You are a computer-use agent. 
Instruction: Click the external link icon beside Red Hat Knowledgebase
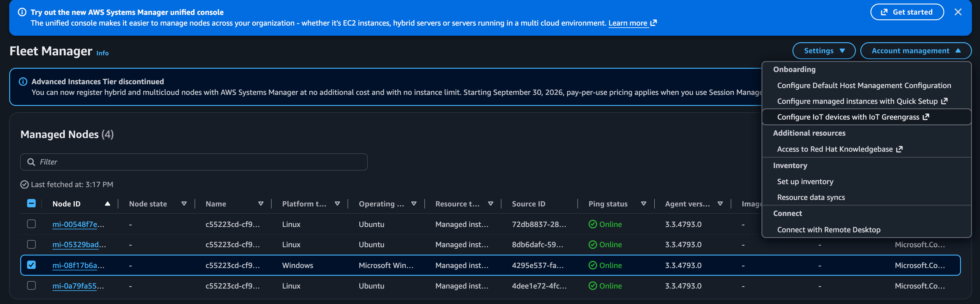[899, 149]
